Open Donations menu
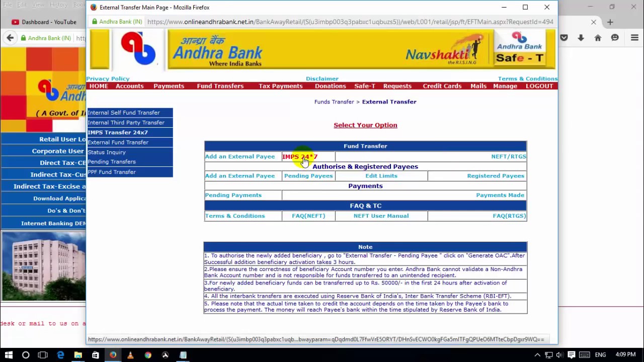The height and width of the screenshot is (362, 644). pos(331,86)
